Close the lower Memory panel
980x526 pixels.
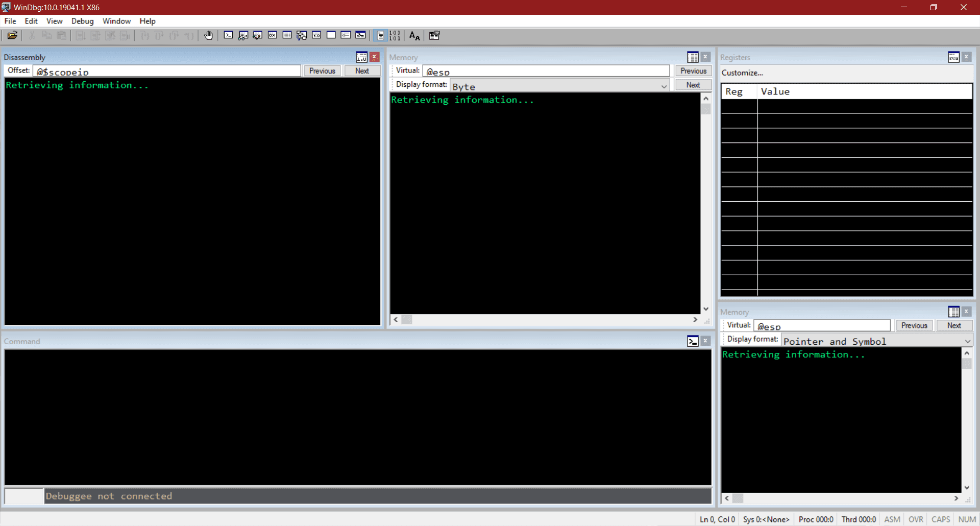[x=967, y=312]
